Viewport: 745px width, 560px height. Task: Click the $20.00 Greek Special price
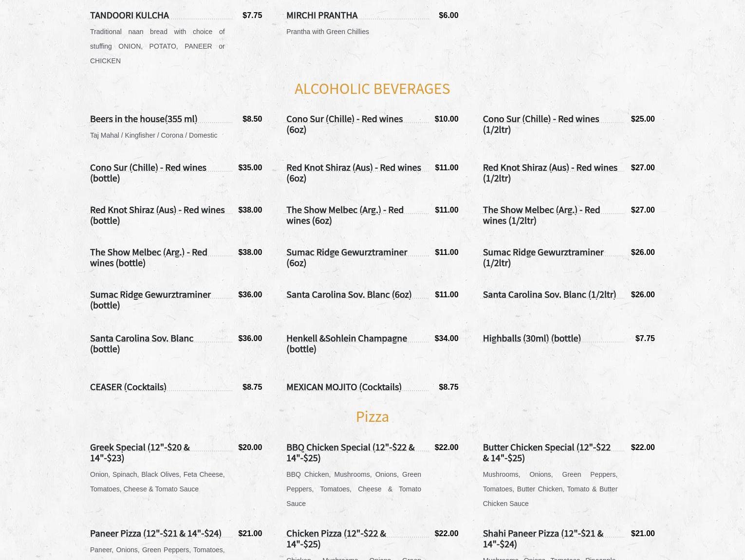250,447
